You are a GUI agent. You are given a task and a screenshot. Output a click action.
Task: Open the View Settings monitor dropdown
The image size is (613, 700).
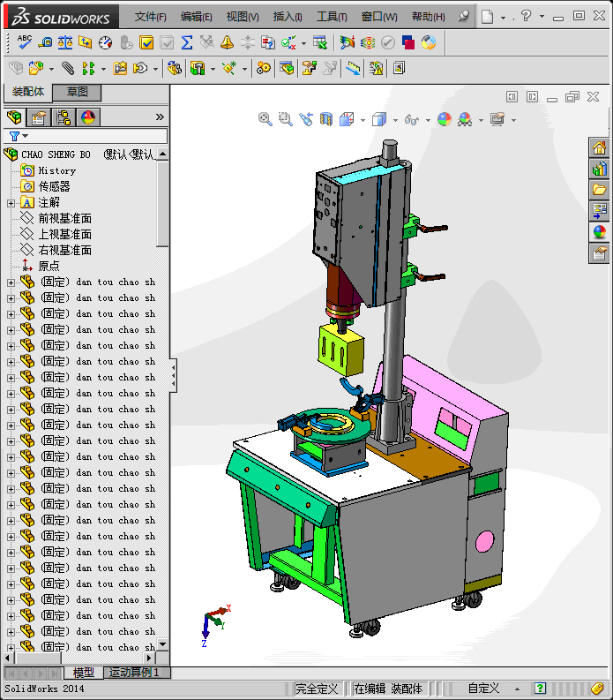pos(513,120)
